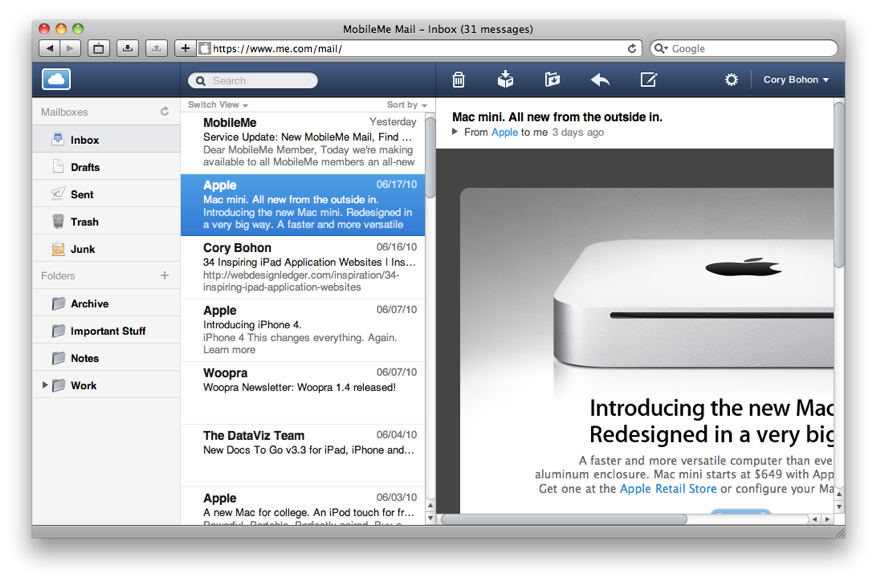877x582 pixels.
Task: Click the browser reload icon in the address bar
Action: [x=631, y=49]
